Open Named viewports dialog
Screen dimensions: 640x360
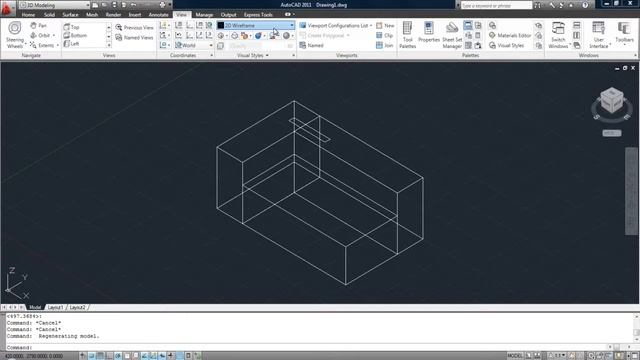[x=311, y=45]
